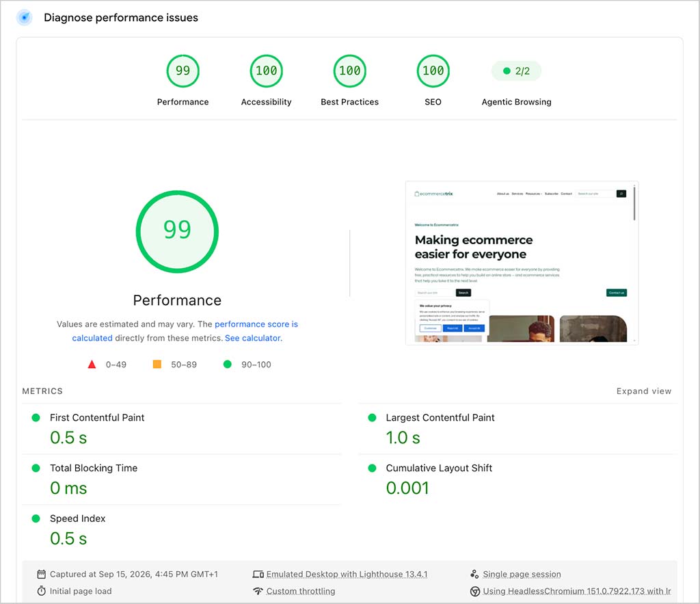The width and height of the screenshot is (700, 604).
Task: Click the 0 ms Total Blocking Time value
Action: [68, 488]
